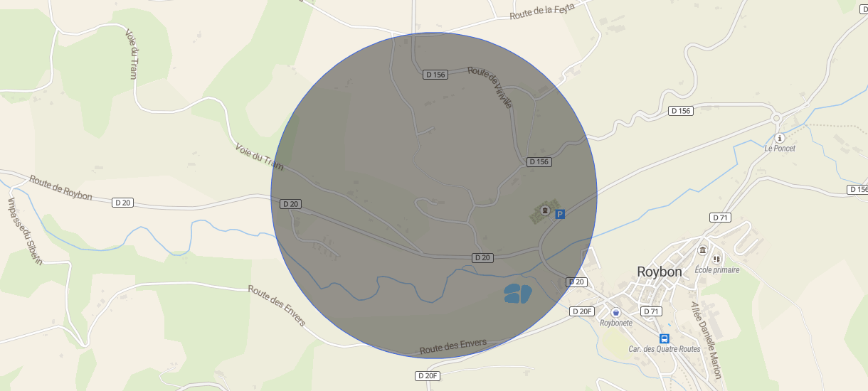Image resolution: width=868 pixels, height=391 pixels.
Task: Click the blue parking P icon
Action: (560, 214)
